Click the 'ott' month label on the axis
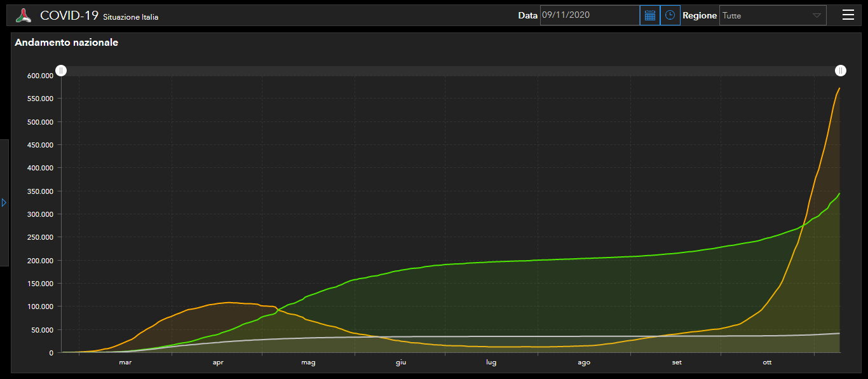Screen dimensions: 868x379 (767, 362)
